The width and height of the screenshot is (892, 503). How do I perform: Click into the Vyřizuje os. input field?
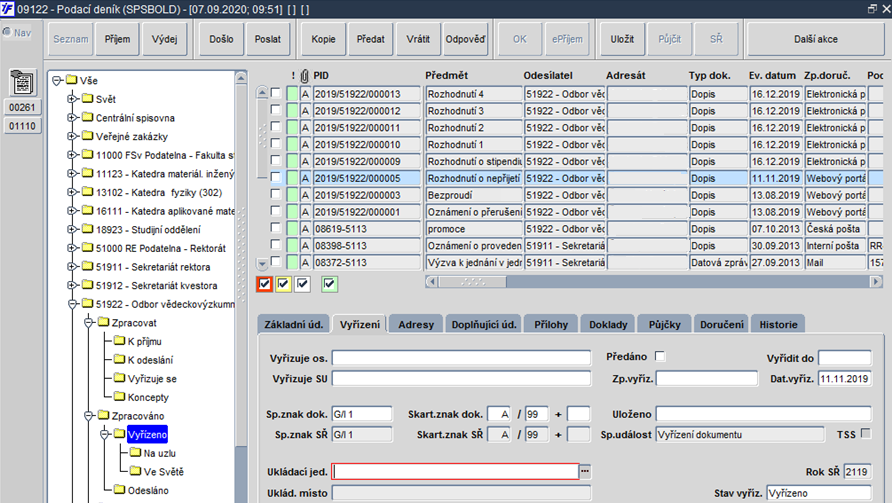(x=461, y=358)
